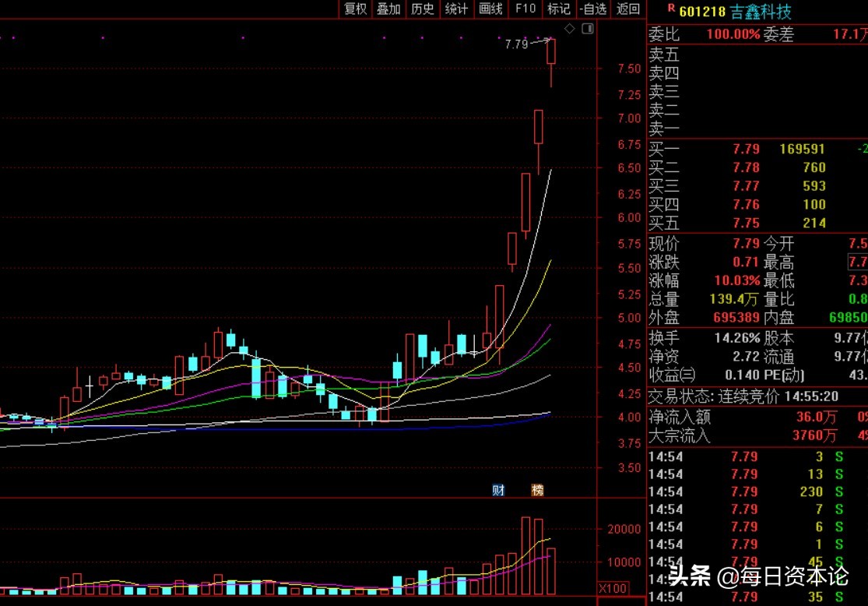Toggle 自选 watchlist for this stock
Image resolution: width=868 pixels, height=606 pixels.
point(593,9)
